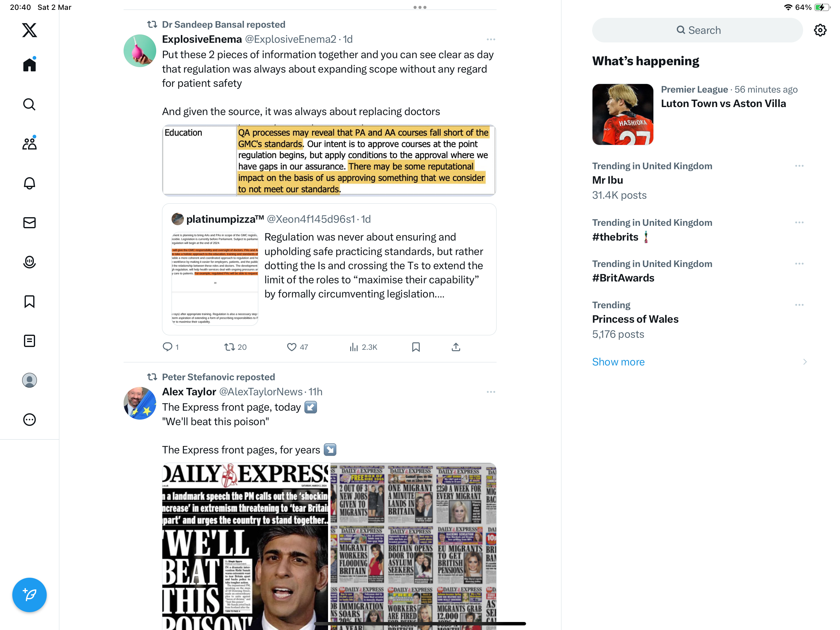This screenshot has width=840, height=630.
Task: Go to Home in sidebar
Action: [29, 65]
